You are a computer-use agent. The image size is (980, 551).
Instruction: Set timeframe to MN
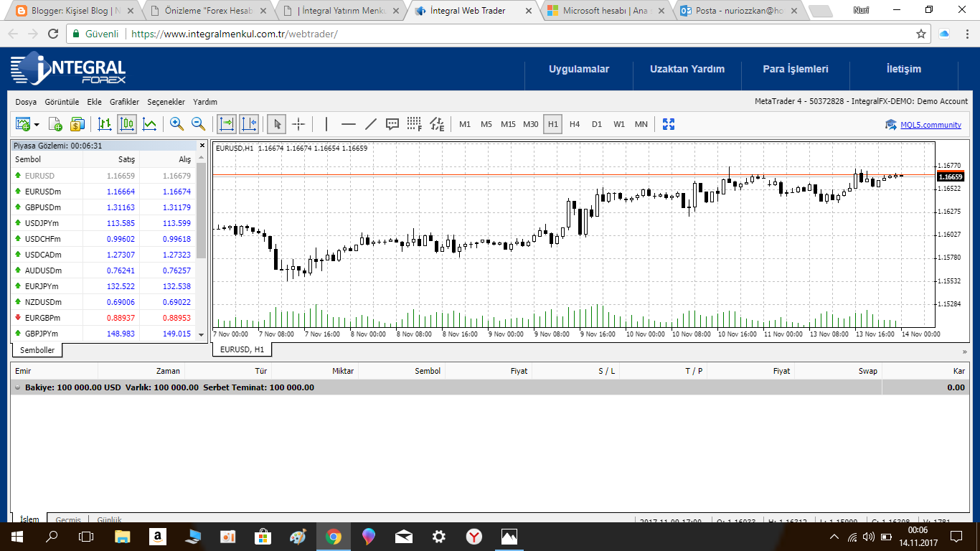tap(641, 124)
